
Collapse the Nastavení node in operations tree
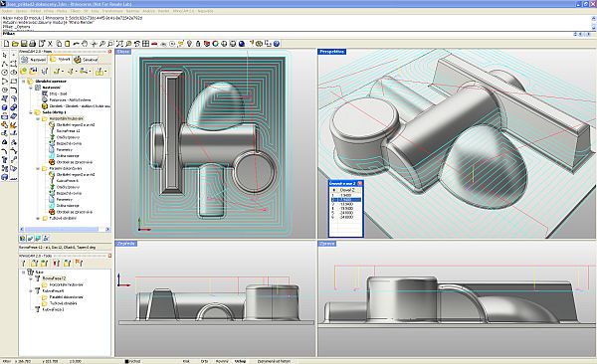[x=31, y=88]
